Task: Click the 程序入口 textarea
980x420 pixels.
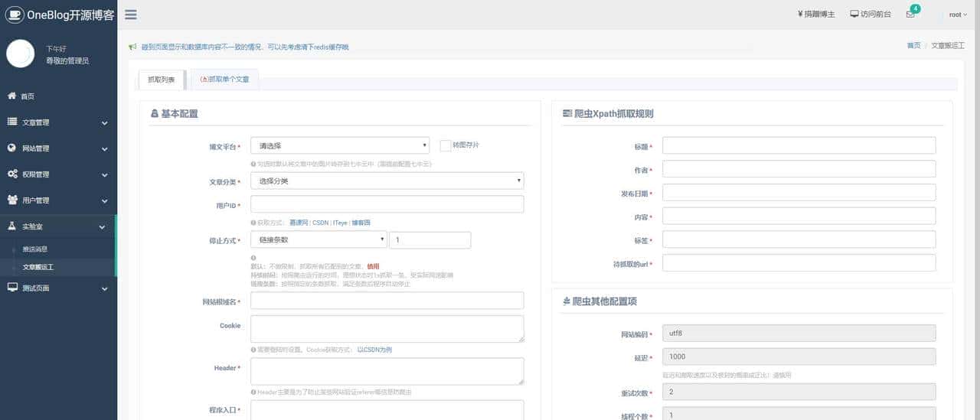Action: click(x=387, y=410)
